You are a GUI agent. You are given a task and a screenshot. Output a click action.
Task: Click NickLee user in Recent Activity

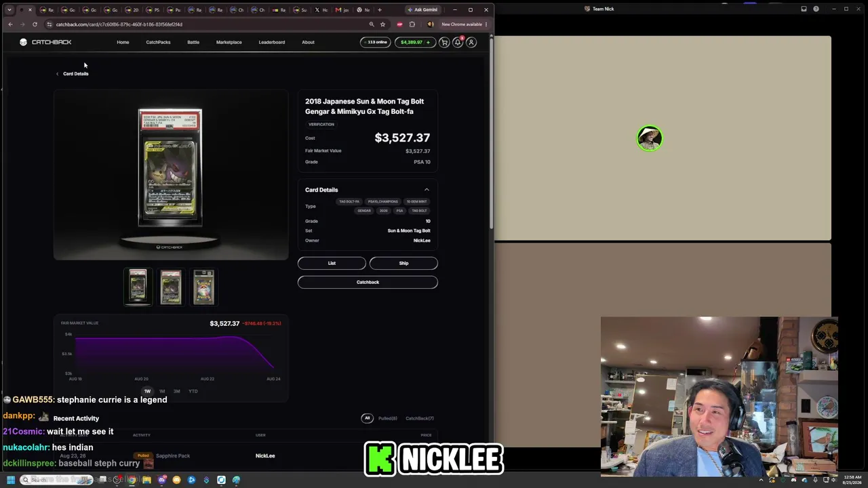pos(265,456)
